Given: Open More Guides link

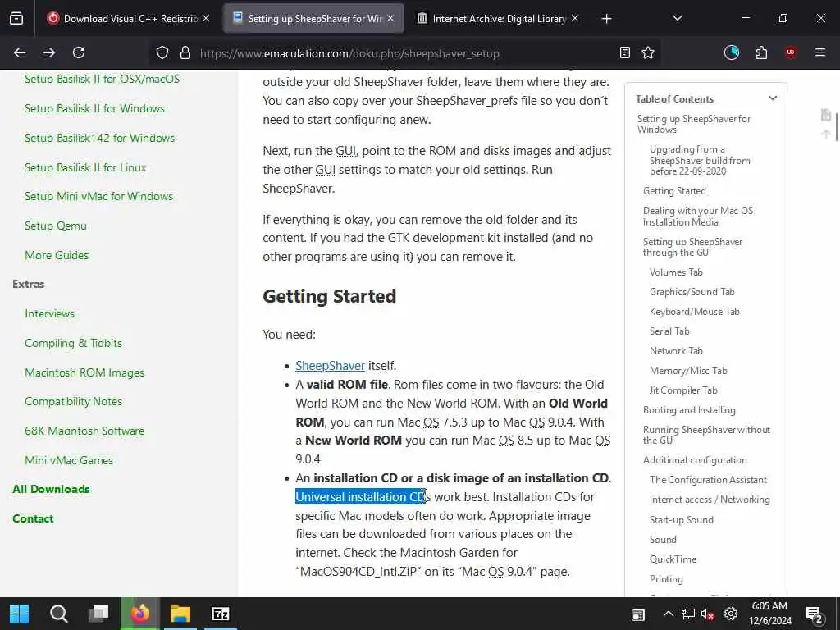Looking at the screenshot, I should tap(57, 256).
